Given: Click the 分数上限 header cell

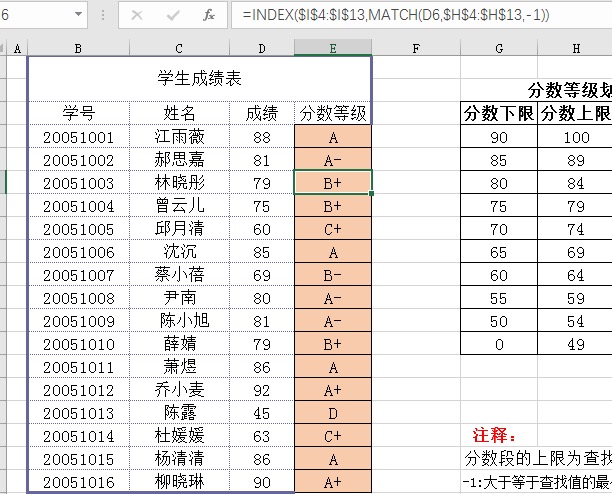Looking at the screenshot, I should [x=575, y=114].
